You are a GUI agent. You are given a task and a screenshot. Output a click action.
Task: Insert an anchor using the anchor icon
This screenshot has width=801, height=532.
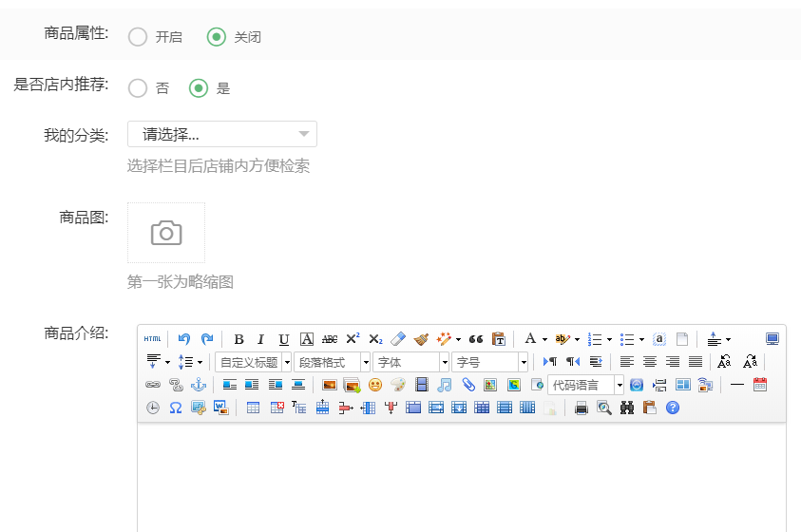pyautogui.click(x=199, y=385)
